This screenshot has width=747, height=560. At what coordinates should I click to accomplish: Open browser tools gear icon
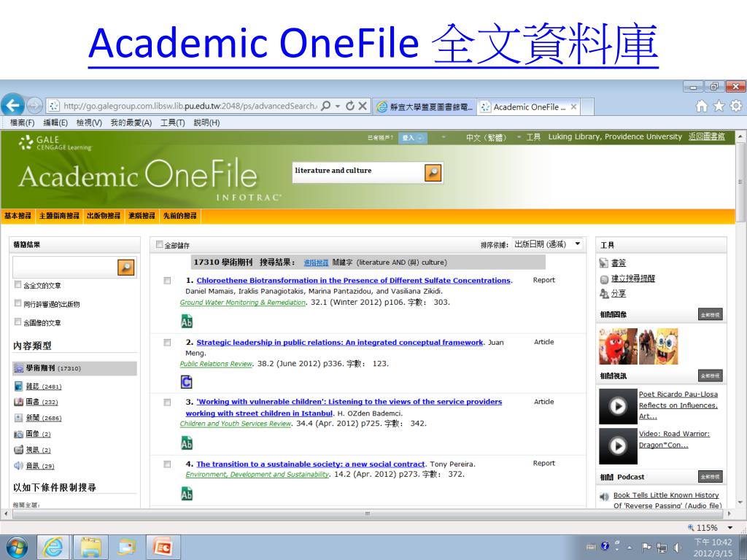[x=736, y=106]
